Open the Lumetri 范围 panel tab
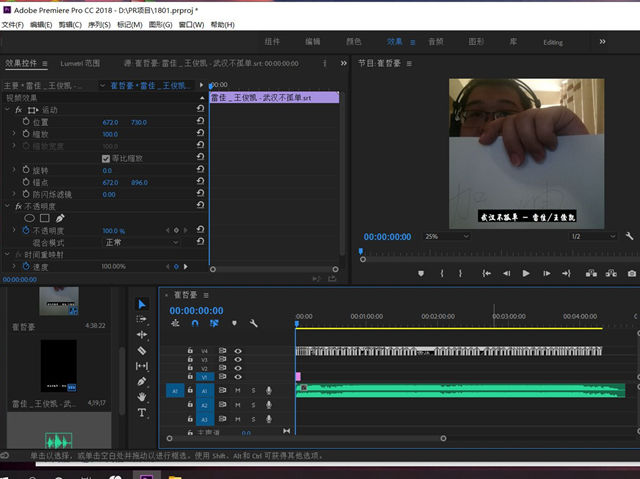640x479 pixels. pos(79,63)
